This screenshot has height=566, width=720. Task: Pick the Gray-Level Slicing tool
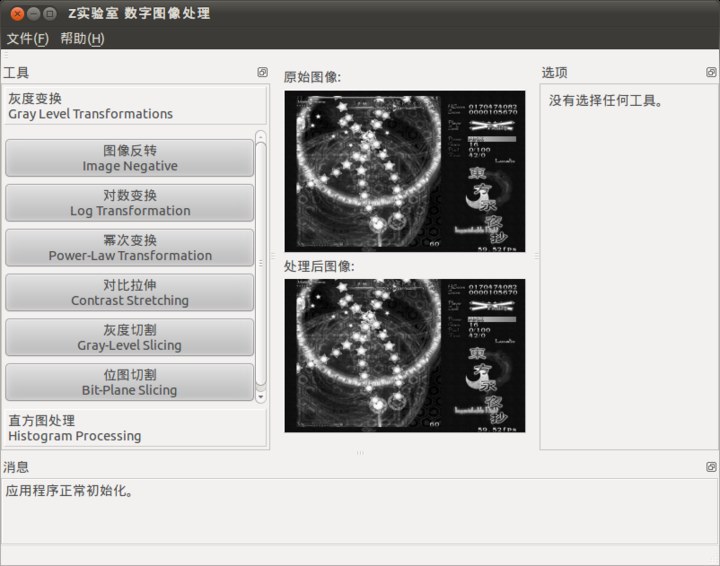129,338
